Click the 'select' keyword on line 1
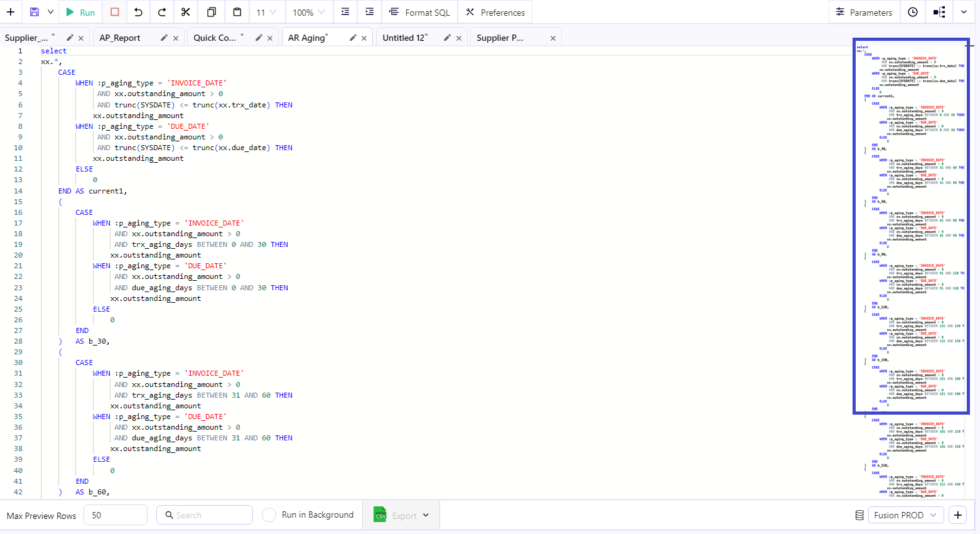The image size is (980, 534). click(x=54, y=51)
